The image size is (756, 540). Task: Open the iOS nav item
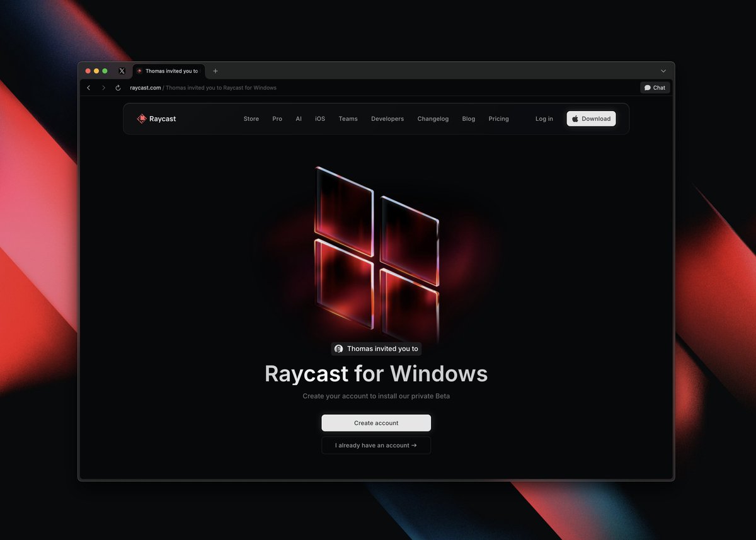point(320,118)
